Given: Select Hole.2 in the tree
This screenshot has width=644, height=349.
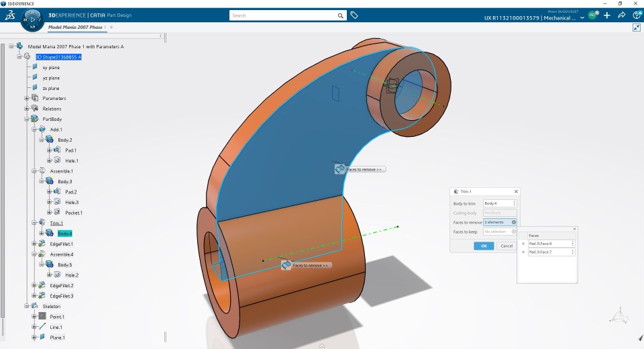Looking at the screenshot, I should pyautogui.click(x=72, y=275).
